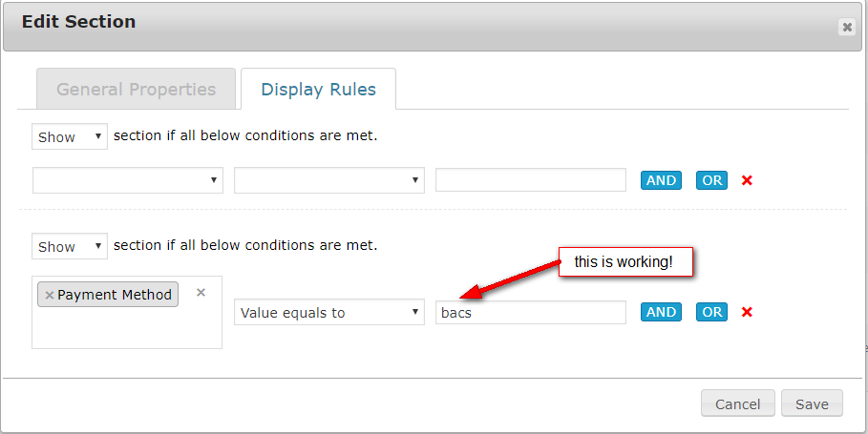Add AND condition to first rule
The image size is (868, 434).
pyautogui.click(x=661, y=180)
